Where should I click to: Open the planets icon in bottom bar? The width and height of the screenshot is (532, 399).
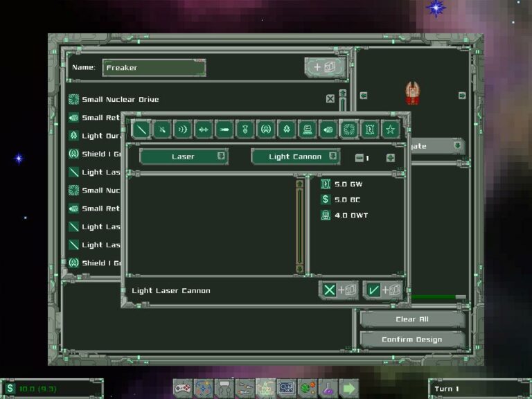308,389
